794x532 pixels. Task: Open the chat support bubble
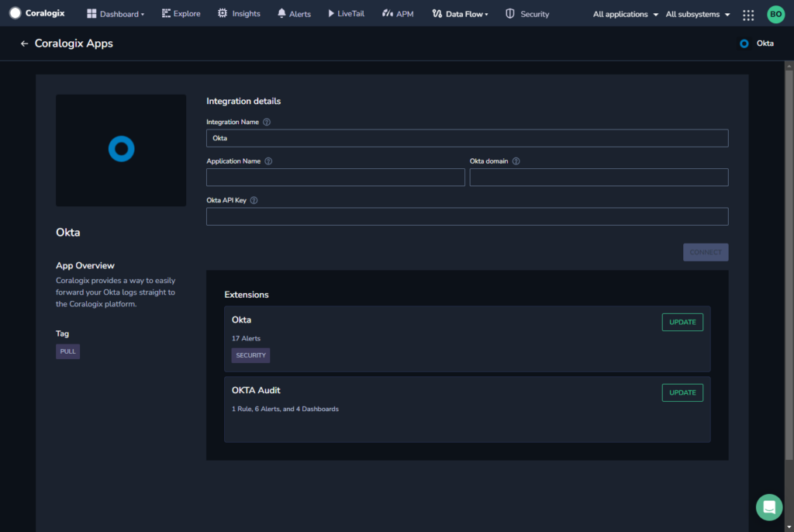point(768,507)
